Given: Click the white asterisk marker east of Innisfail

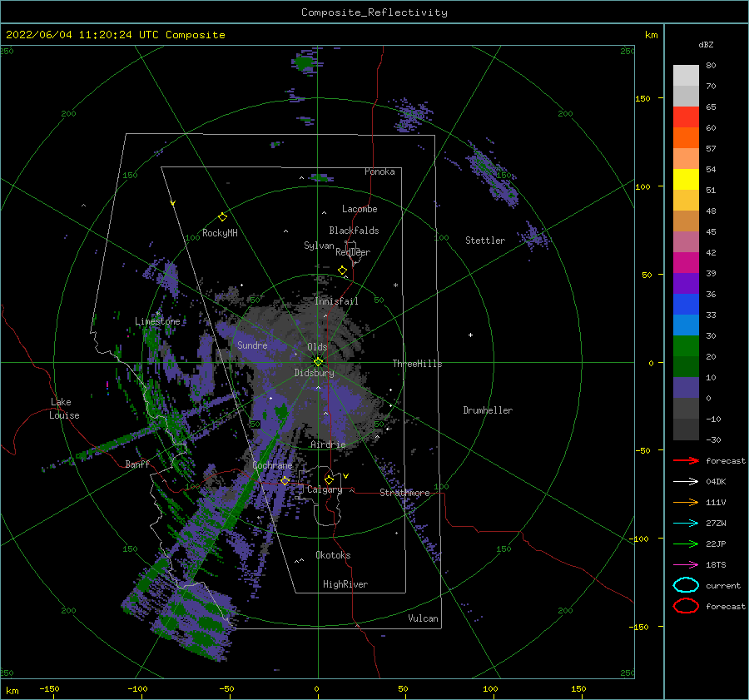Looking at the screenshot, I should (x=395, y=285).
